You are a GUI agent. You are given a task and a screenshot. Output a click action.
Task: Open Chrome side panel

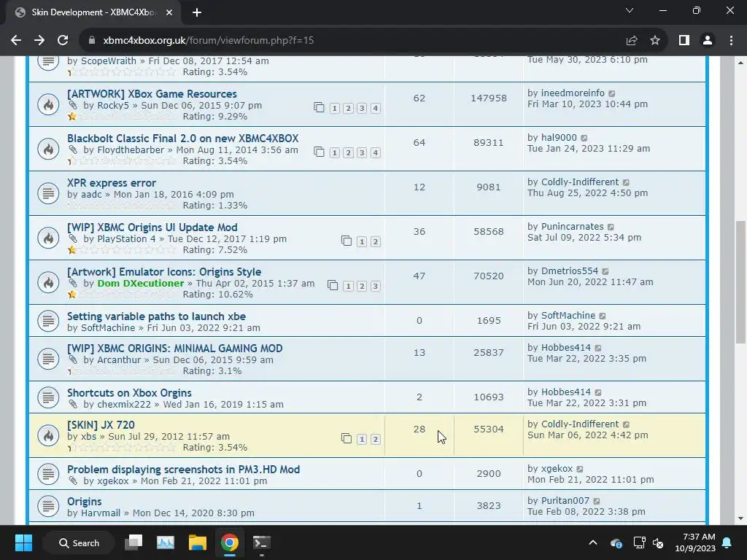pyautogui.click(x=684, y=41)
